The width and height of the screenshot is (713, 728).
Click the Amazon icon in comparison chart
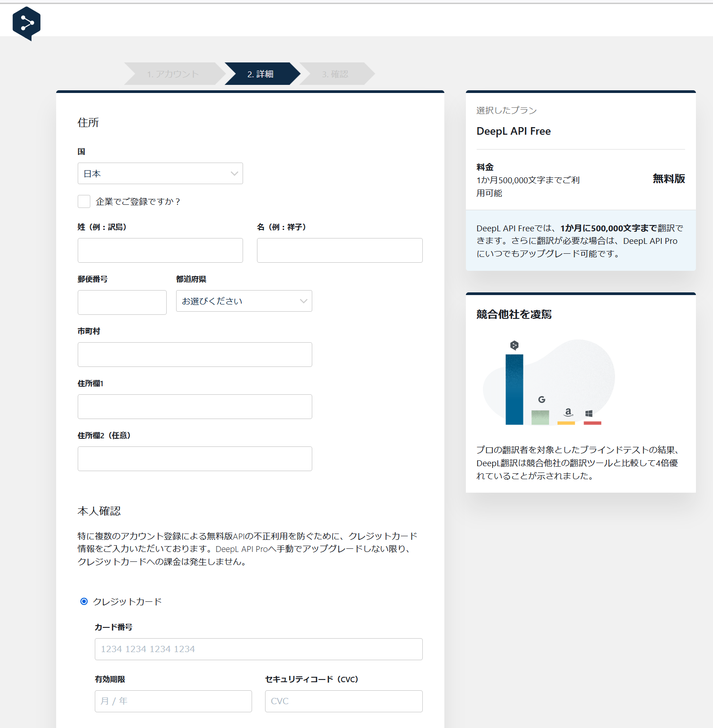coord(568,412)
